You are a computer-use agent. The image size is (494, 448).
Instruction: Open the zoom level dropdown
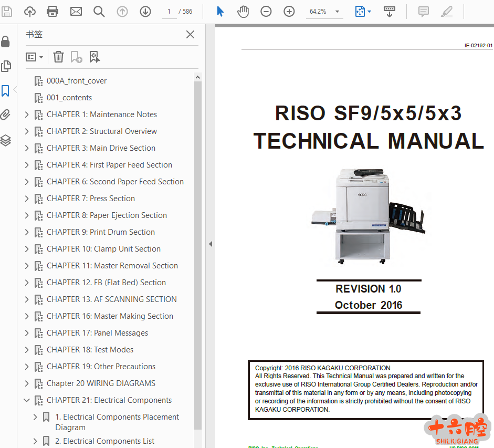[x=337, y=12]
